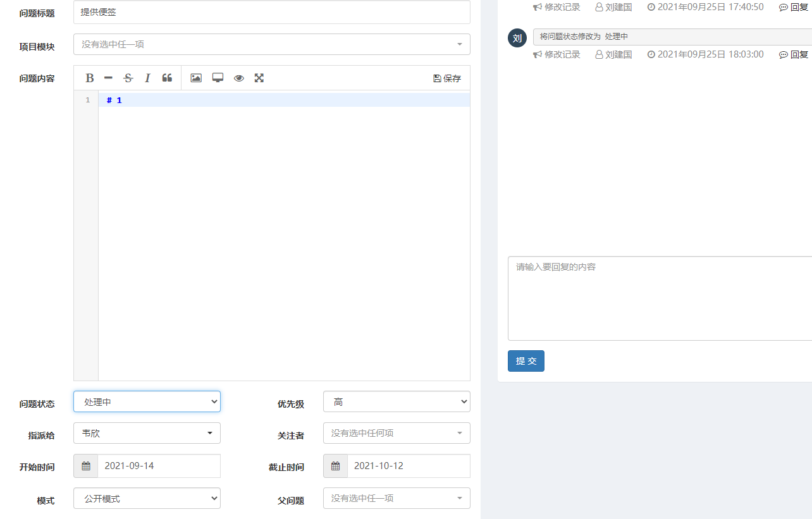Insert an image via picture icon

pyautogui.click(x=196, y=78)
